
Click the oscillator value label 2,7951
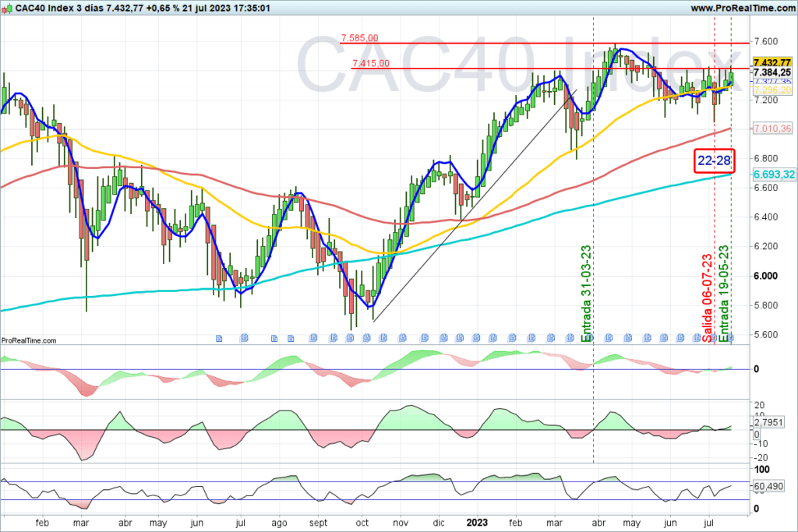(x=768, y=422)
